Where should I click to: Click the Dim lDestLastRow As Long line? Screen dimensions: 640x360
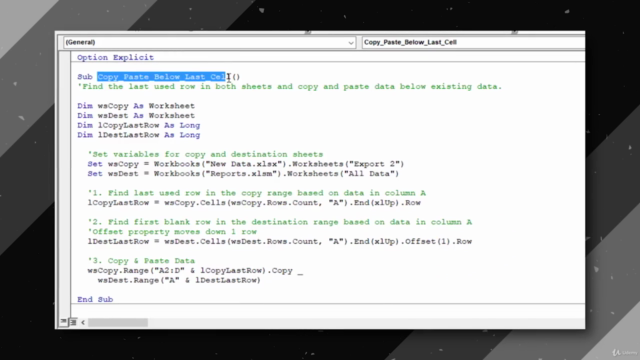point(139,135)
